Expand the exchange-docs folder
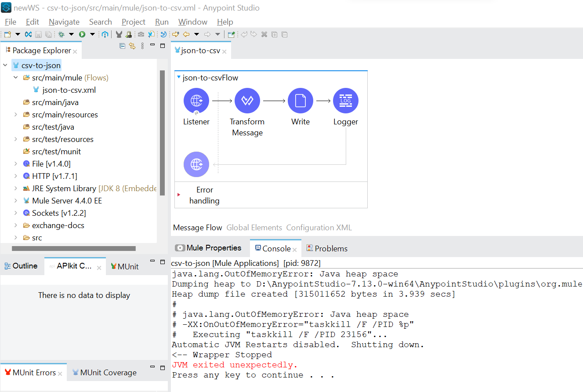This screenshot has height=392, width=583. 15,225
